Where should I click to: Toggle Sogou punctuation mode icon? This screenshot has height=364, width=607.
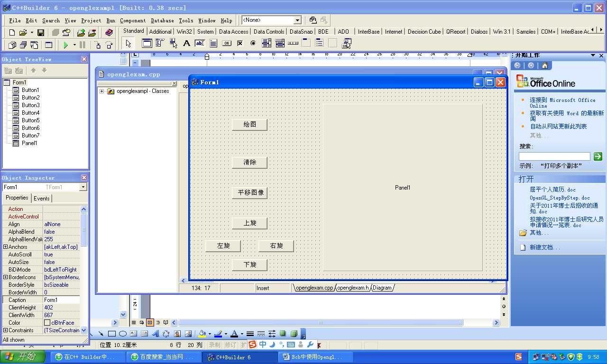[x=282, y=345]
